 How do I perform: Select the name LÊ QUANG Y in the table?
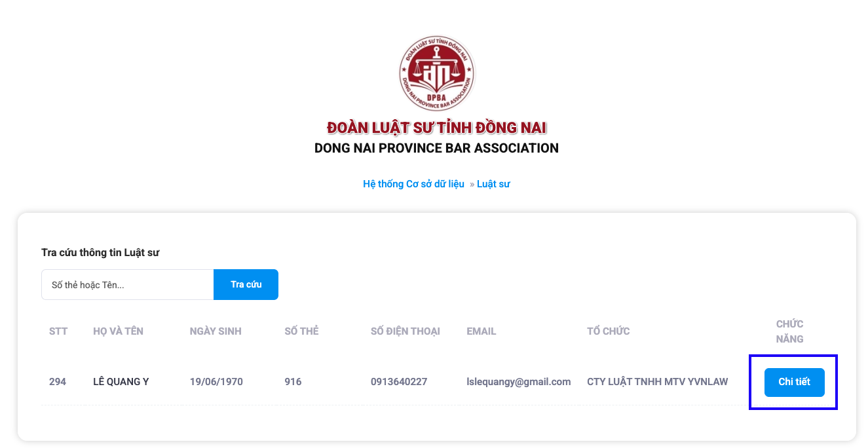click(x=122, y=381)
